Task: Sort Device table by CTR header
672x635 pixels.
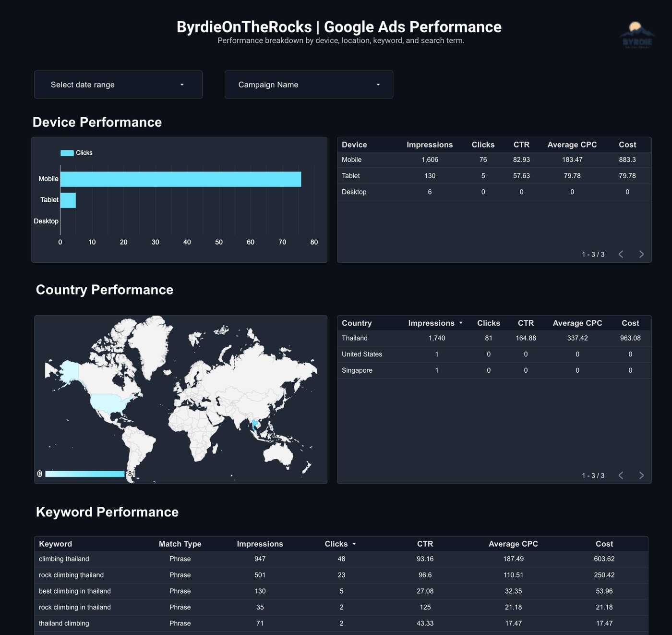Action: click(x=521, y=145)
